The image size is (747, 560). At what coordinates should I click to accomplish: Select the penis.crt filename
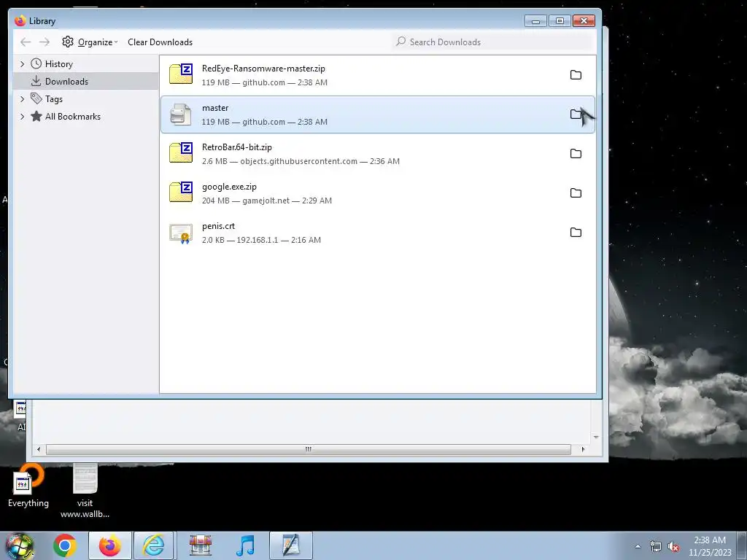click(x=218, y=226)
